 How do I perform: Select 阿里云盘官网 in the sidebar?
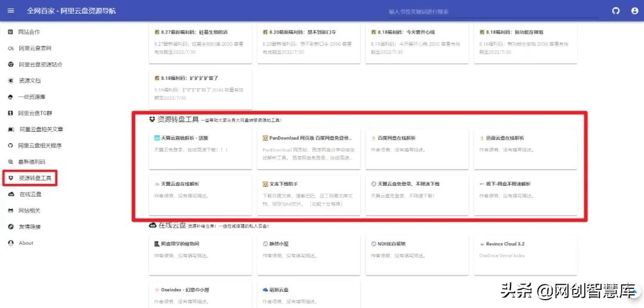click(x=35, y=48)
